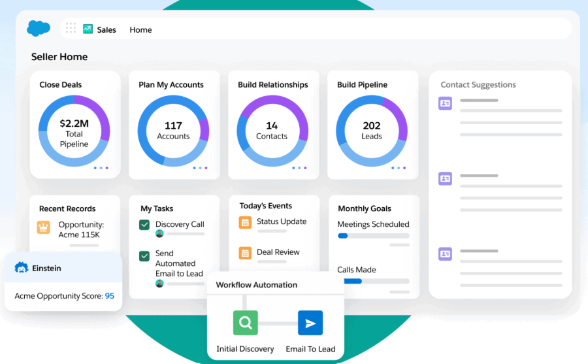
Task: Click the Einstein panel header
Action: click(x=63, y=268)
